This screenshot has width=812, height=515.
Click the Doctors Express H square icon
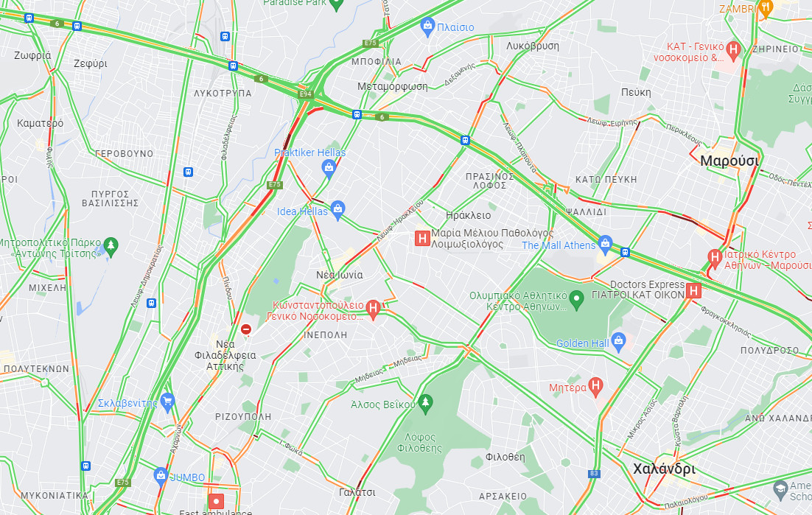(x=693, y=290)
